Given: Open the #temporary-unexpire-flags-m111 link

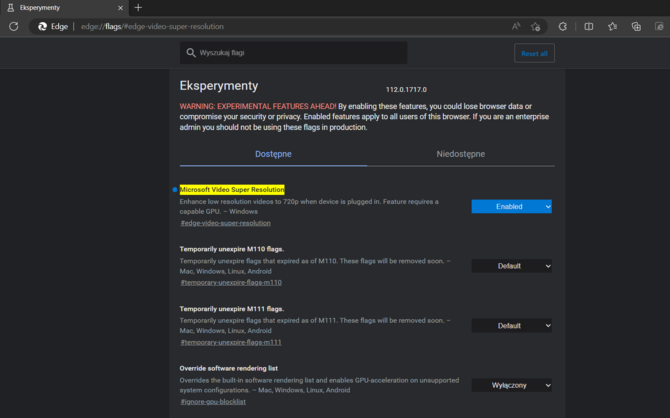Looking at the screenshot, I should [231, 342].
